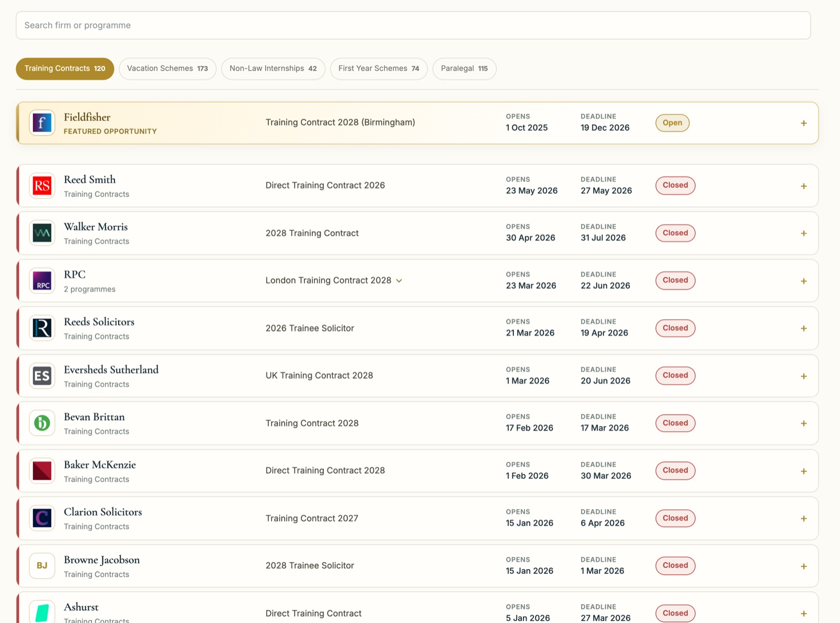Click the Training Contract 2027 programme title
This screenshot has height=623, width=840.
pyautogui.click(x=312, y=518)
